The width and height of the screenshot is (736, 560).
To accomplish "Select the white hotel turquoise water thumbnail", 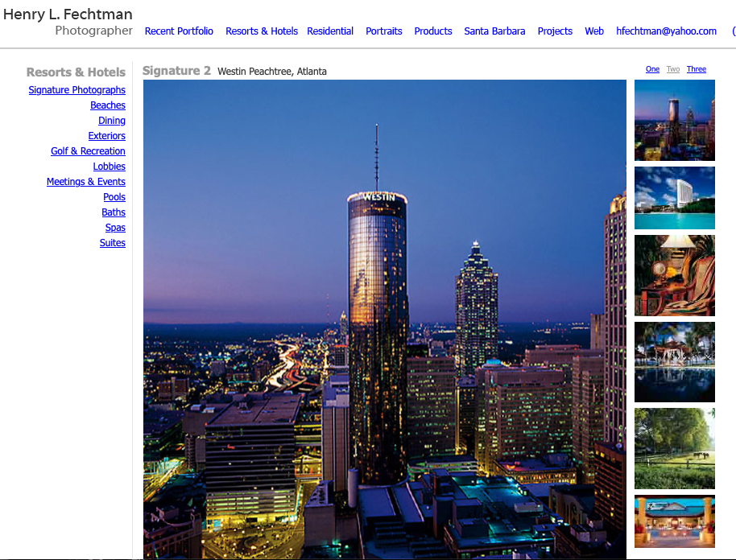I will tap(674, 198).
